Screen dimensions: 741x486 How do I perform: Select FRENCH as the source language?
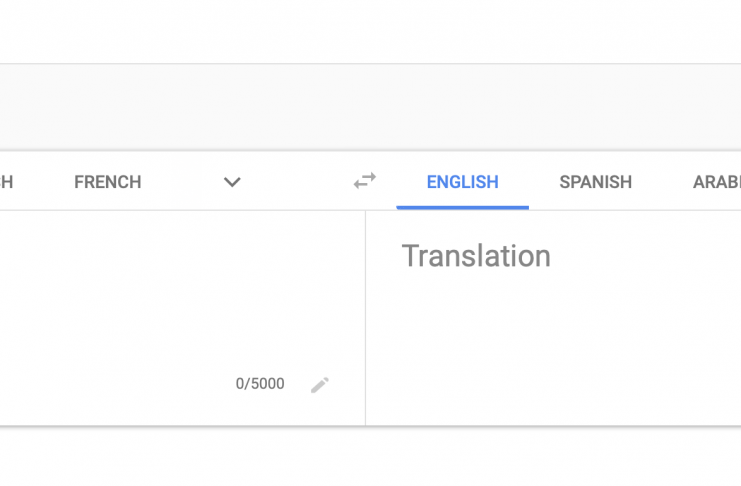click(x=107, y=182)
